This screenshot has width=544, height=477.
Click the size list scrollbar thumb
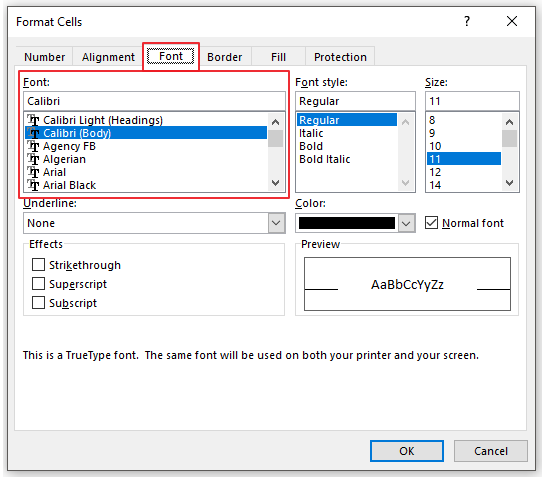pos(509,139)
